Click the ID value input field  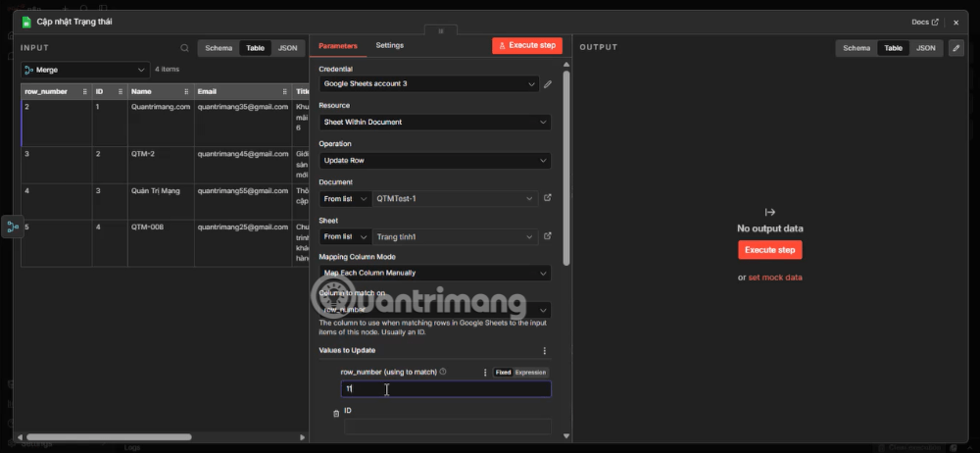coord(448,427)
